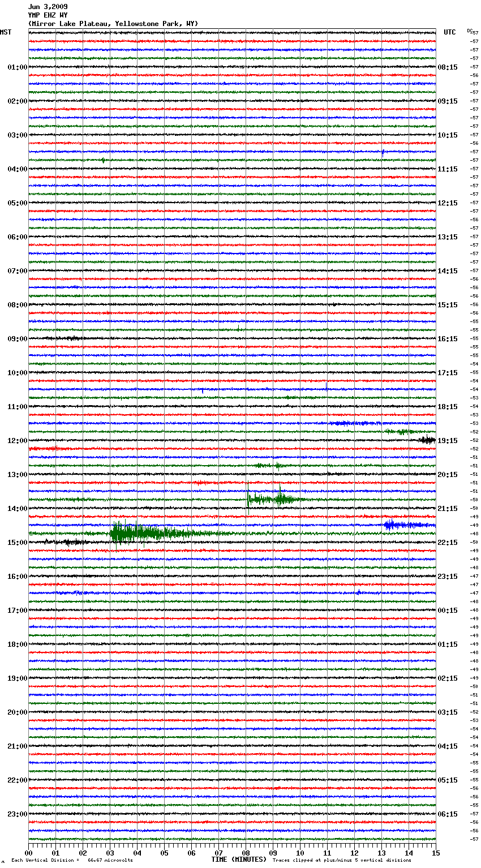Viewport: 481px width, 868px height.
Task: Click the 09:00 MST time label
Action: [18, 339]
